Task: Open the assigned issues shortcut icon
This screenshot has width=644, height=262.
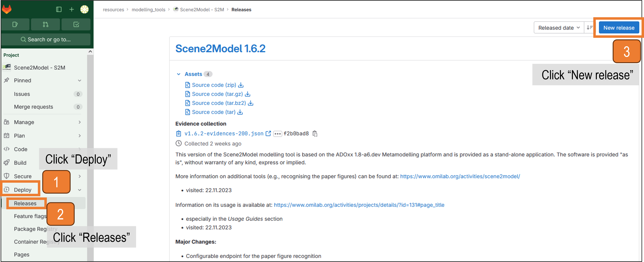Action: point(15,24)
